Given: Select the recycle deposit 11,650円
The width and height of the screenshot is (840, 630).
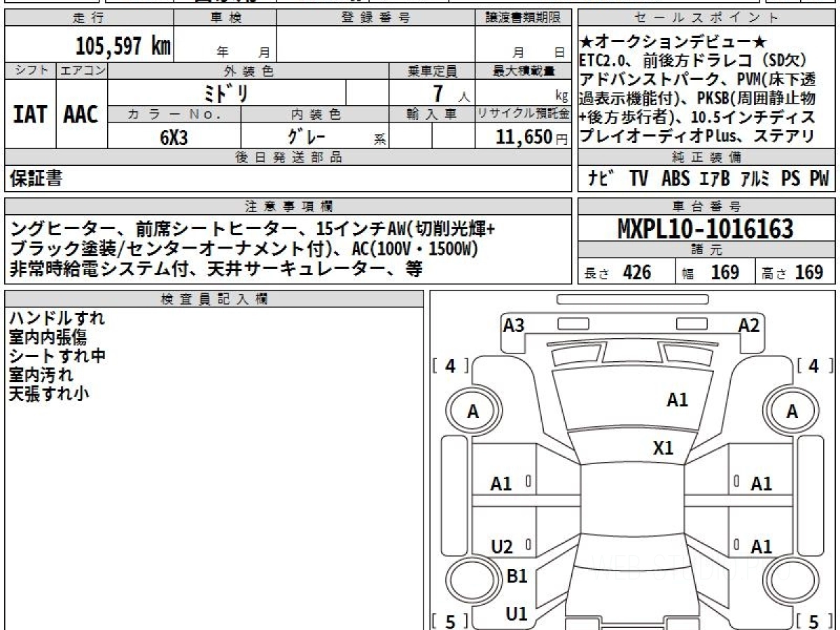Looking at the screenshot, I should pyautogui.click(x=531, y=137).
